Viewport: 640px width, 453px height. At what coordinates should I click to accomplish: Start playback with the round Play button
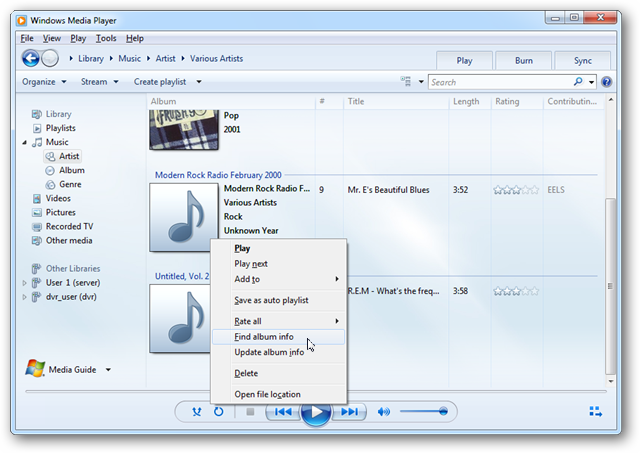(316, 412)
